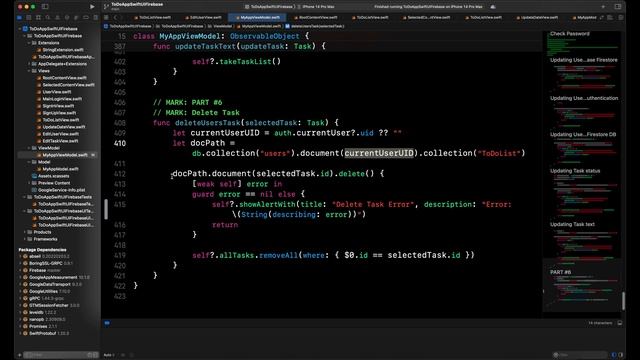The image size is (640, 360).
Task: Click the add editor icon at the far right of the tab bar
Action: click(x=620, y=18)
